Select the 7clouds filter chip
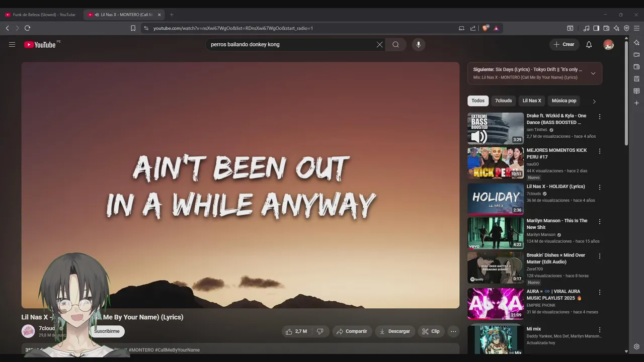This screenshot has width=644, height=362. [x=503, y=101]
